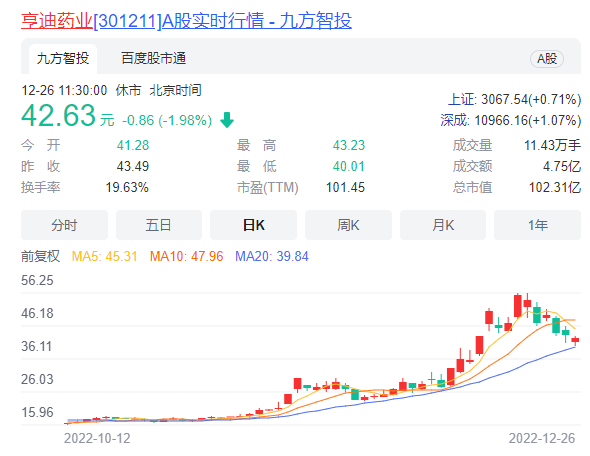590x456 pixels.
Task: Click the 最高 value 43.23
Action: coord(349,145)
